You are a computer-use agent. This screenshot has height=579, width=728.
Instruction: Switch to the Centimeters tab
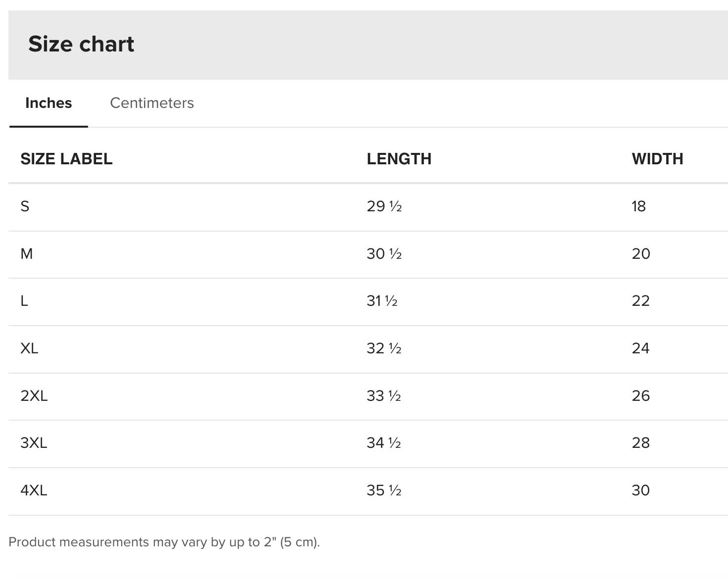152,103
